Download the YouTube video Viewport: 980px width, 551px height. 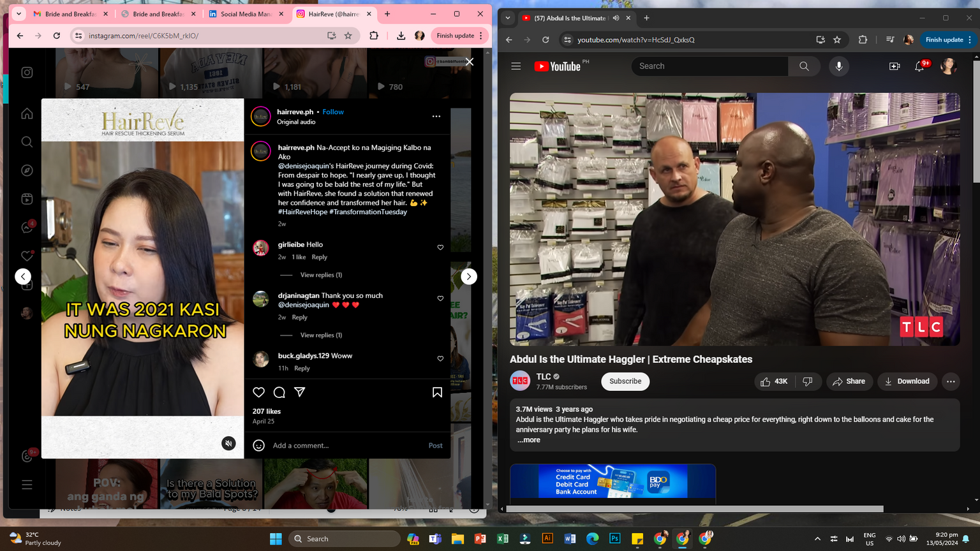click(x=907, y=381)
